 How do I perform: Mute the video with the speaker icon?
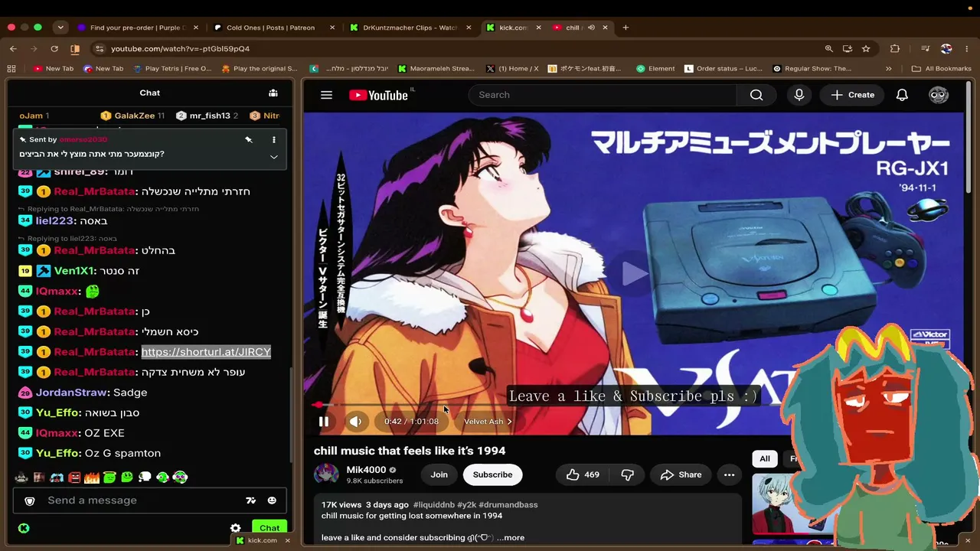pos(355,422)
